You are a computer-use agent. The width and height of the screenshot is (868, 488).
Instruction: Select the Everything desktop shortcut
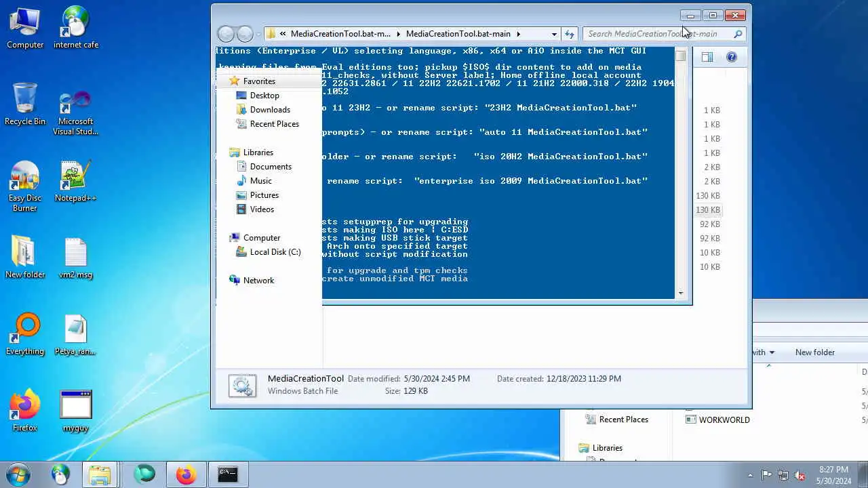(25, 333)
